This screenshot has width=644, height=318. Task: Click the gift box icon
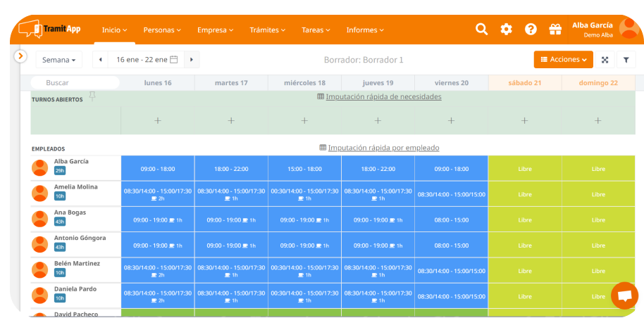click(x=555, y=30)
